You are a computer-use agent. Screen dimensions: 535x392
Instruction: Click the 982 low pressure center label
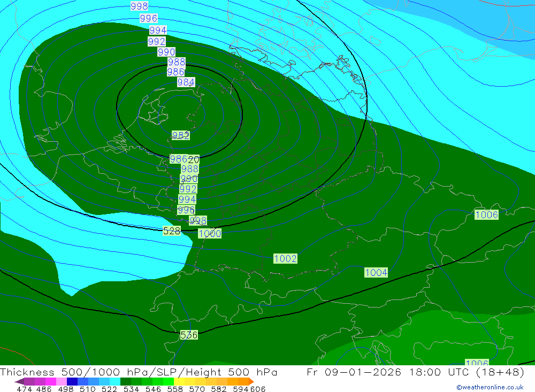coord(181,135)
